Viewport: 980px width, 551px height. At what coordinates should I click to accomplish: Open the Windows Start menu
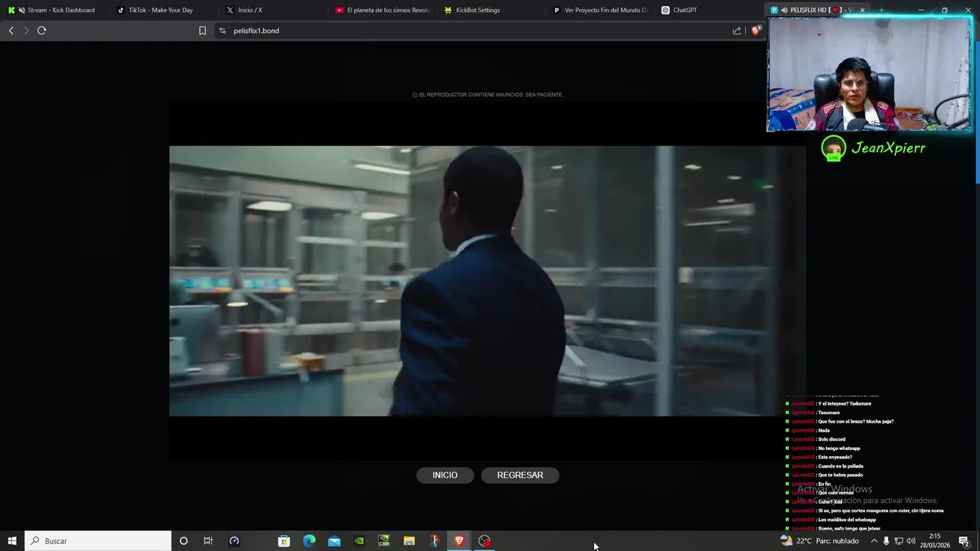click(11, 541)
